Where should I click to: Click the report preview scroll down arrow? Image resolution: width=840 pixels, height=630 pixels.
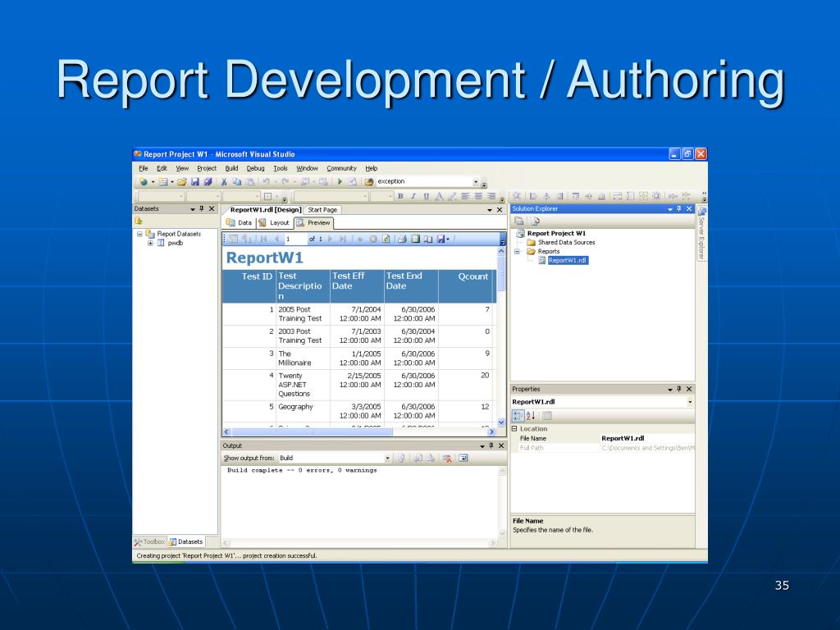[501, 422]
